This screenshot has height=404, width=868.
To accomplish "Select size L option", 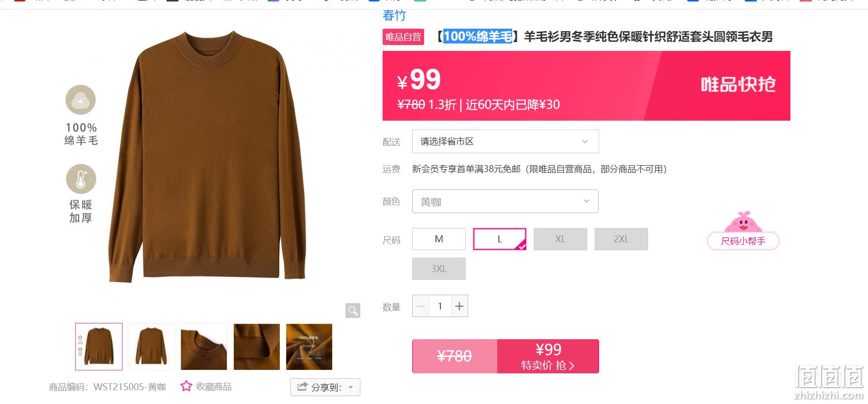I will (x=500, y=239).
